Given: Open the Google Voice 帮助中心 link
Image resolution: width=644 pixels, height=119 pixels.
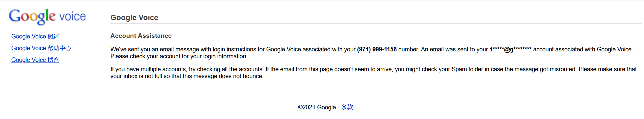Looking at the screenshot, I should pyautogui.click(x=41, y=48).
